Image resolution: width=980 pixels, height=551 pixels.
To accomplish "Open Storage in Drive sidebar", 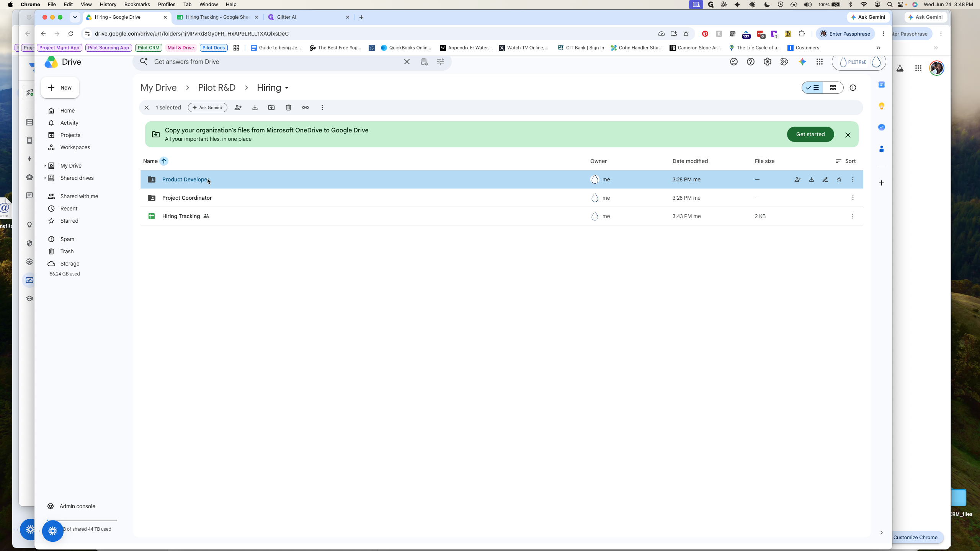I will point(70,264).
